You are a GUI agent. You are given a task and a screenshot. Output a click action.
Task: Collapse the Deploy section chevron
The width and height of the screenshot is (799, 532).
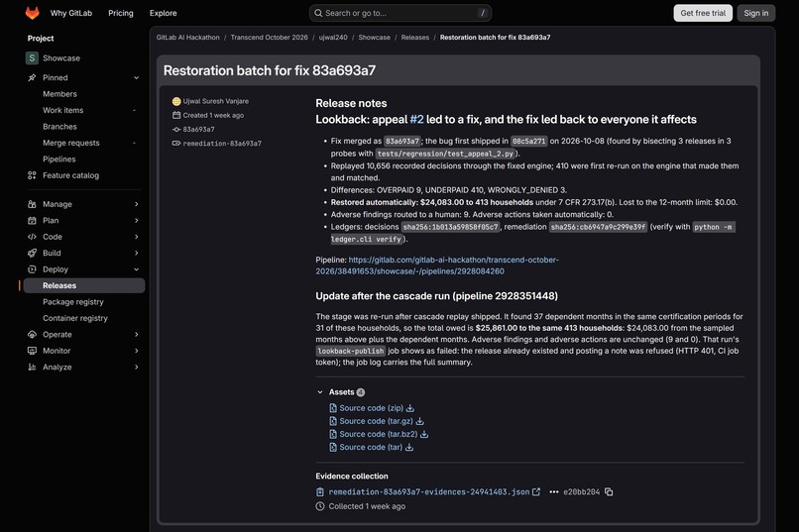coord(136,269)
